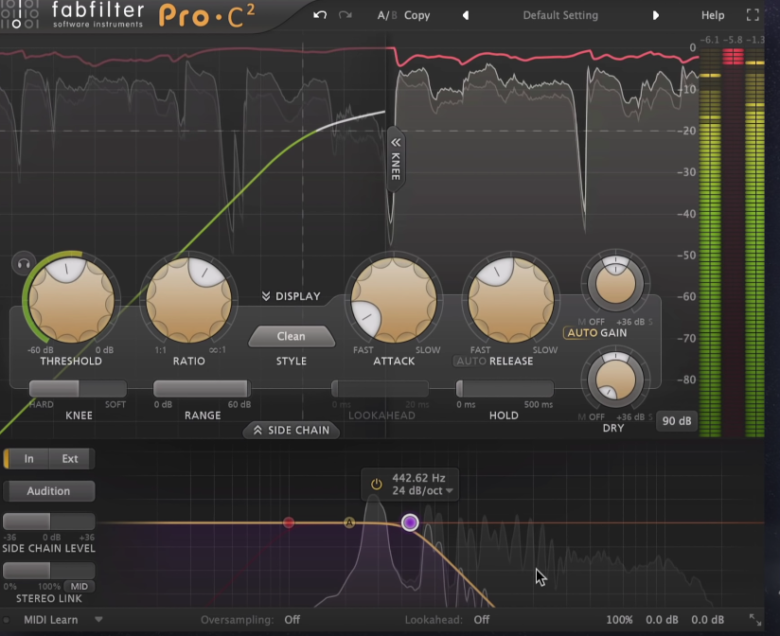The width and height of the screenshot is (780, 636).
Task: Toggle the MID stereo link mode
Action: (80, 586)
